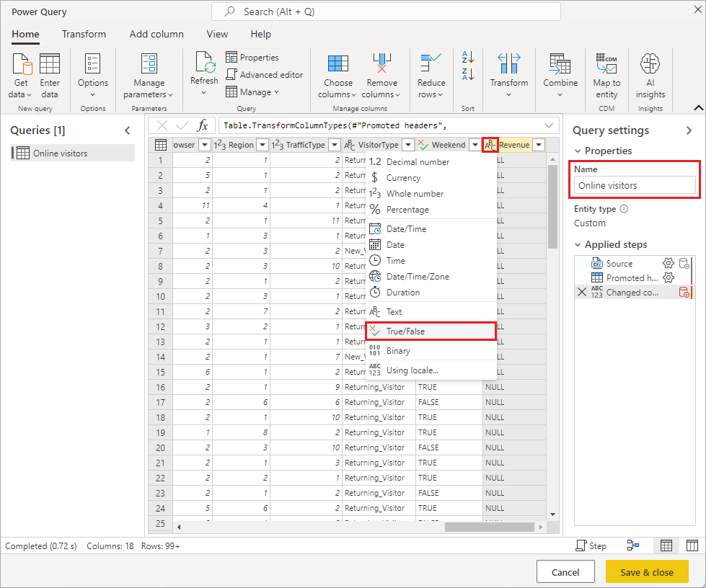706x588 pixels.
Task: Confirm the formula with checkmark
Action: (x=182, y=125)
